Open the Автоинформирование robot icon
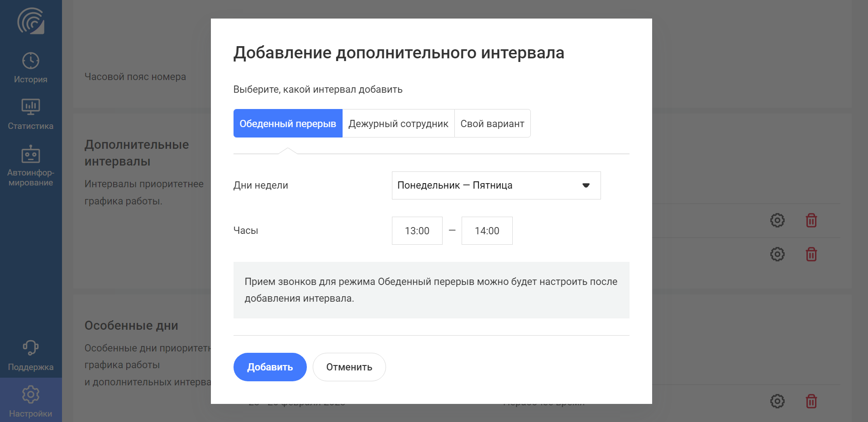868x422 pixels. tap(31, 154)
